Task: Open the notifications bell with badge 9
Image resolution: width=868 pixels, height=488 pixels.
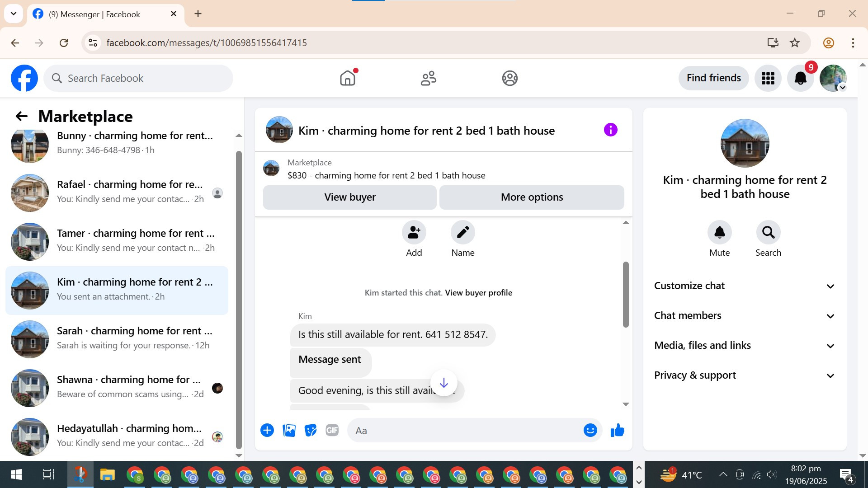Action: click(x=800, y=78)
